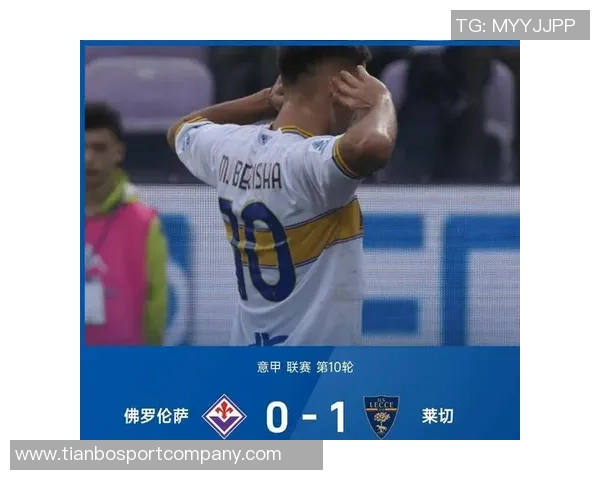Image resolution: width=600 pixels, height=480 pixels.
Task: Select the 佛罗伦萨 team name
Action: coord(156,416)
